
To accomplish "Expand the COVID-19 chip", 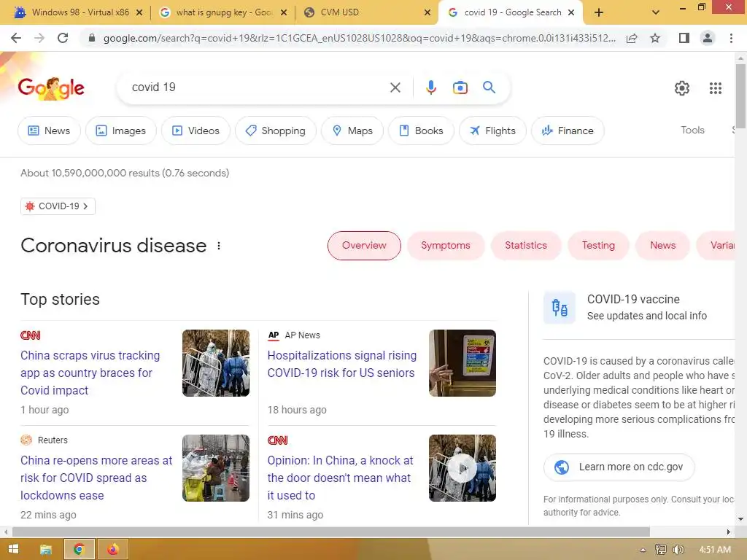I will coord(58,206).
